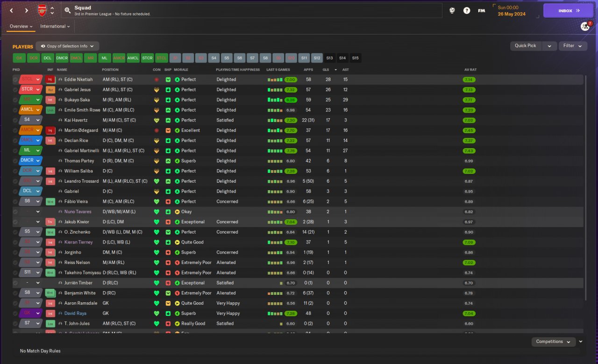
Task: Toggle the pick circle for William Saliba
Action: coord(15,171)
